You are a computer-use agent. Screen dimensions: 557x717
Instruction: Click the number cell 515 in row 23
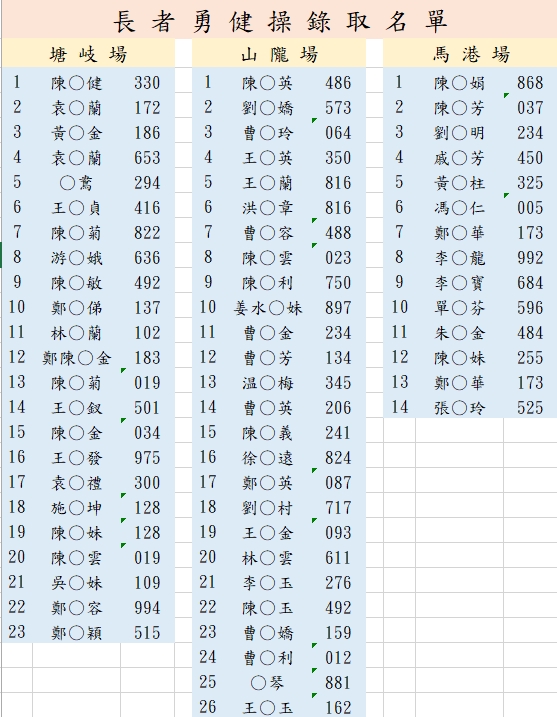[148, 632]
